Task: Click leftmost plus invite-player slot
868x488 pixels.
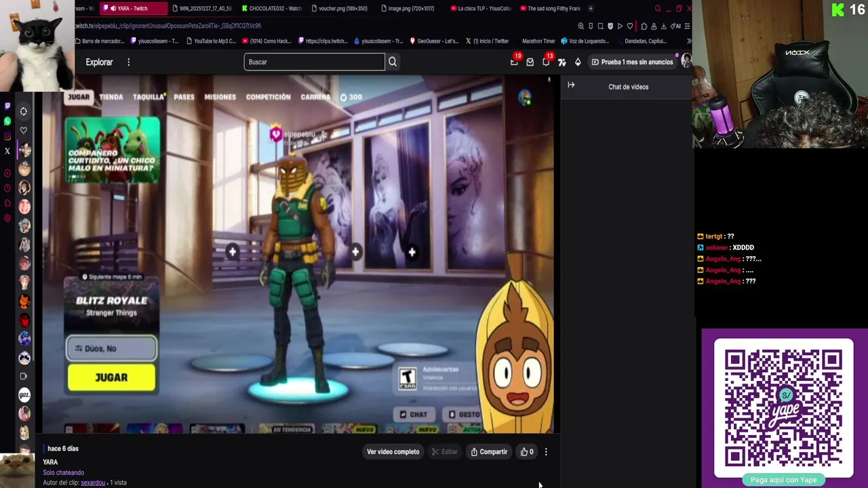Action: (x=232, y=251)
